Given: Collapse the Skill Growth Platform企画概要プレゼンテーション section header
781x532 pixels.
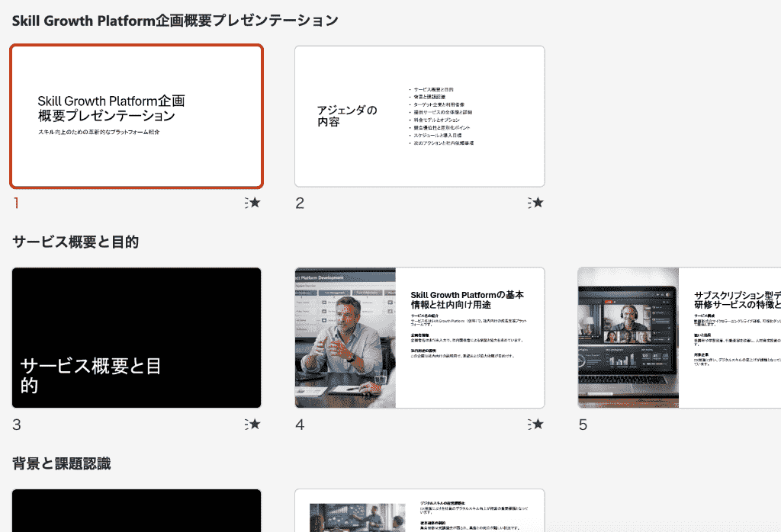Looking at the screenshot, I should coord(175,21).
